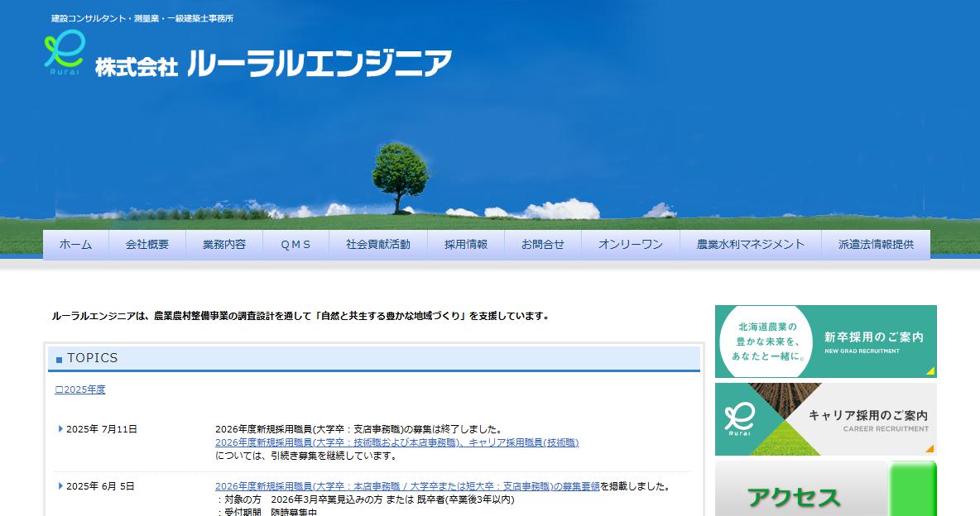This screenshot has height=516, width=980.
Task: Open the ホーム menu item
Action: tap(75, 244)
